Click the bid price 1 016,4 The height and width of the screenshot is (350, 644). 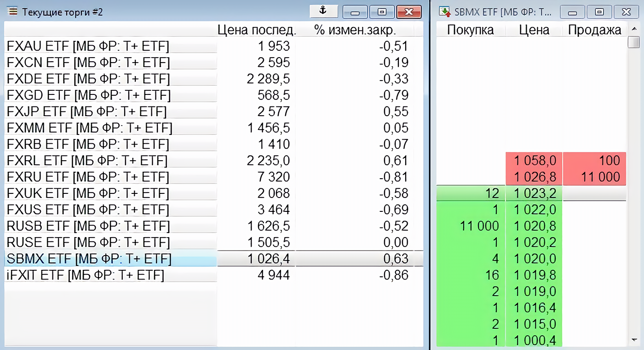535,308
